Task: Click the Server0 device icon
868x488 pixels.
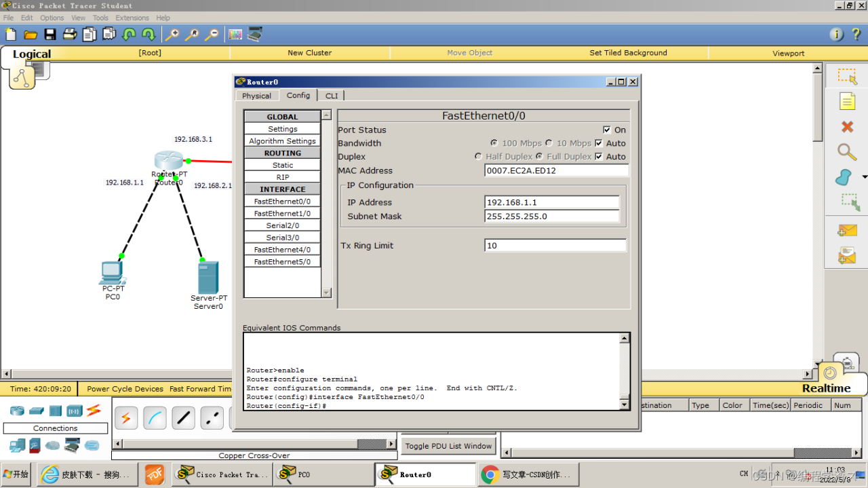Action: tap(208, 278)
